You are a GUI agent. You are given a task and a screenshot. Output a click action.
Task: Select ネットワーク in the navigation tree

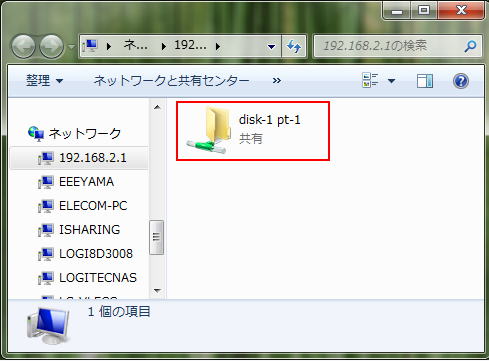(85, 133)
